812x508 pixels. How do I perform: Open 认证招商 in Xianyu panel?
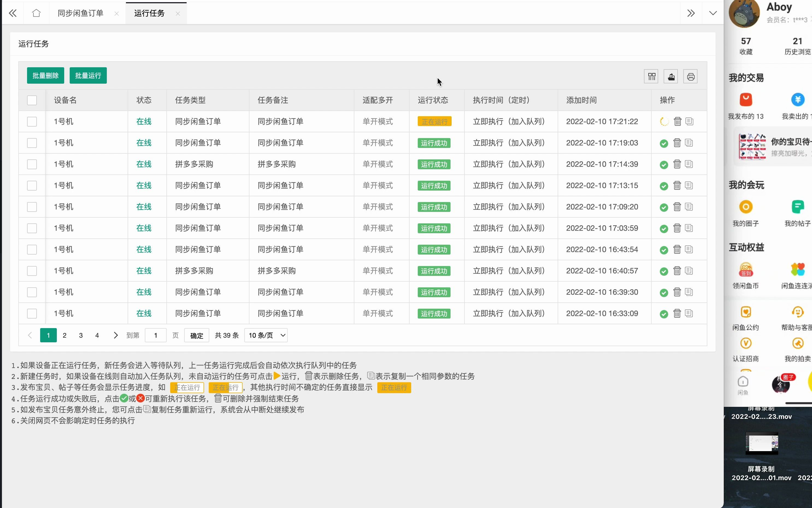[746, 350]
